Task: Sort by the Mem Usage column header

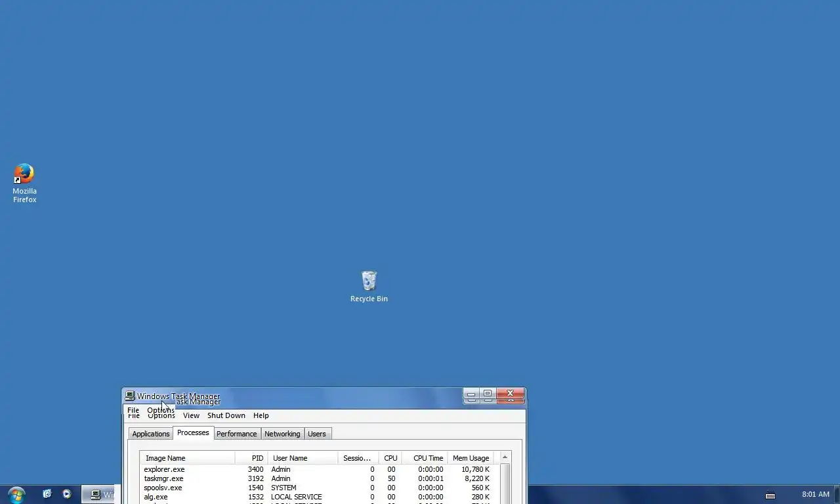Action: coord(471,458)
